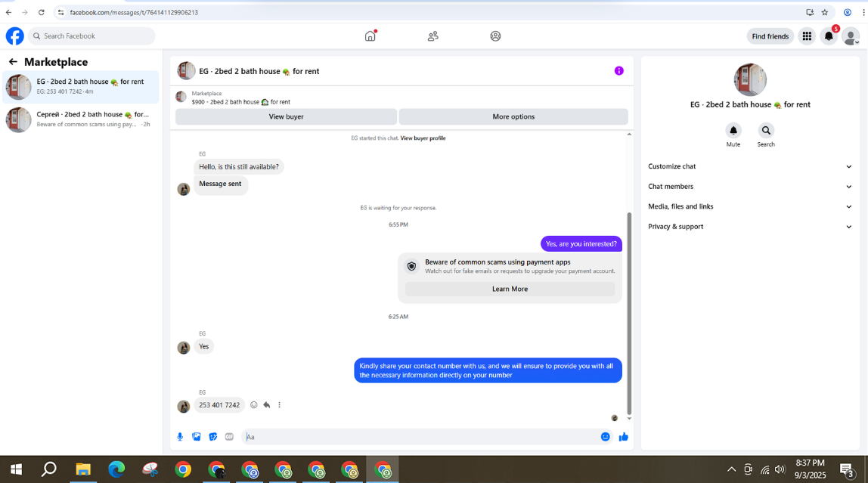The width and height of the screenshot is (868, 483).
Task: Open Microsoft Edge from the taskbar
Action: (116, 469)
